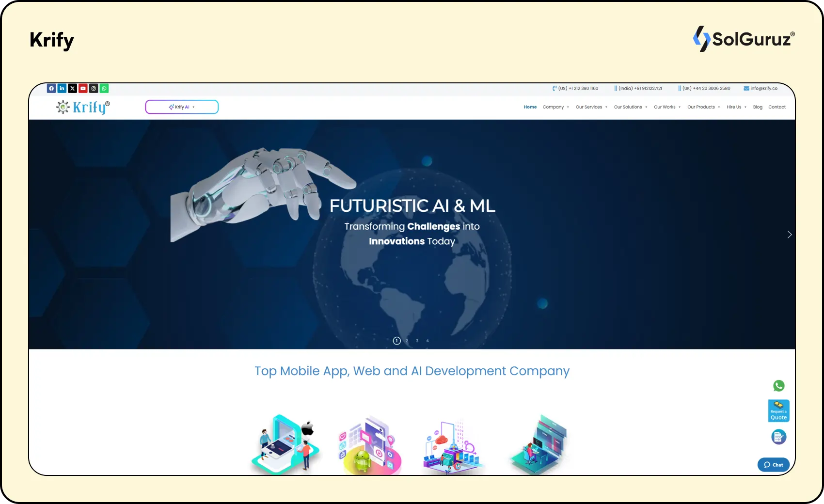
Task: Jump to slide 4 of hero carousel
Action: 427,341
